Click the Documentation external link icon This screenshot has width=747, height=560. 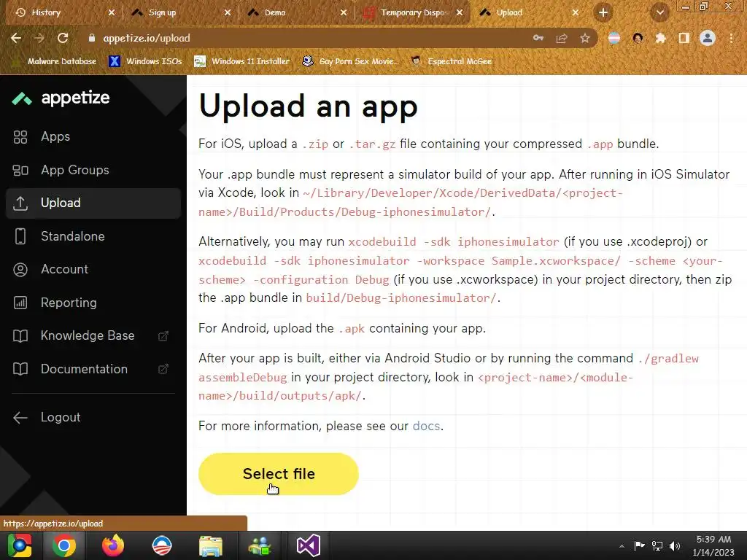(x=163, y=369)
